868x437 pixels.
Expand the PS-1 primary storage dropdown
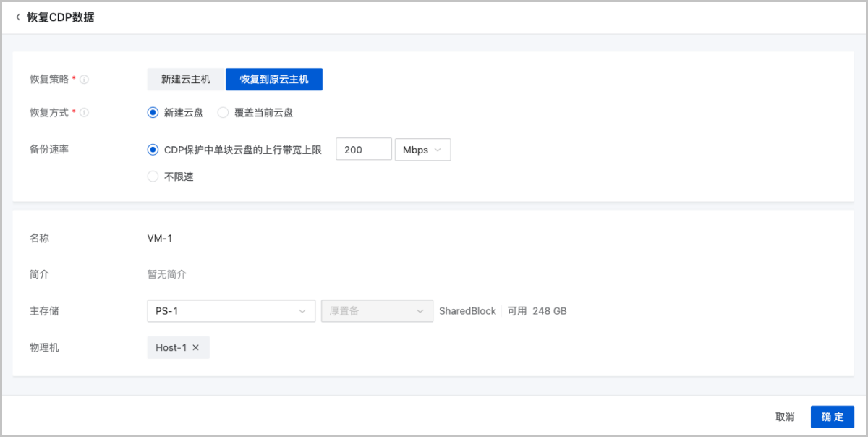click(x=231, y=311)
